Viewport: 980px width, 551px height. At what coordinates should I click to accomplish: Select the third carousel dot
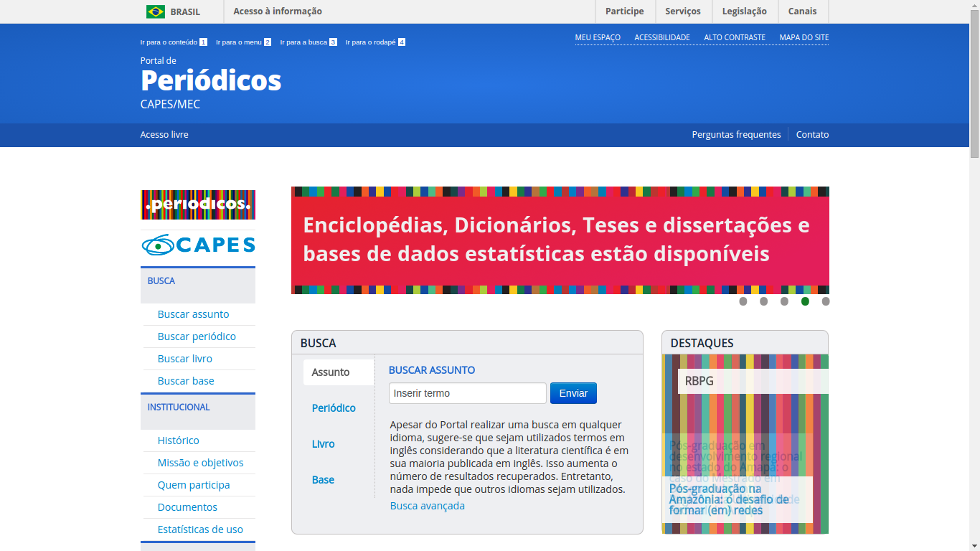tap(785, 301)
